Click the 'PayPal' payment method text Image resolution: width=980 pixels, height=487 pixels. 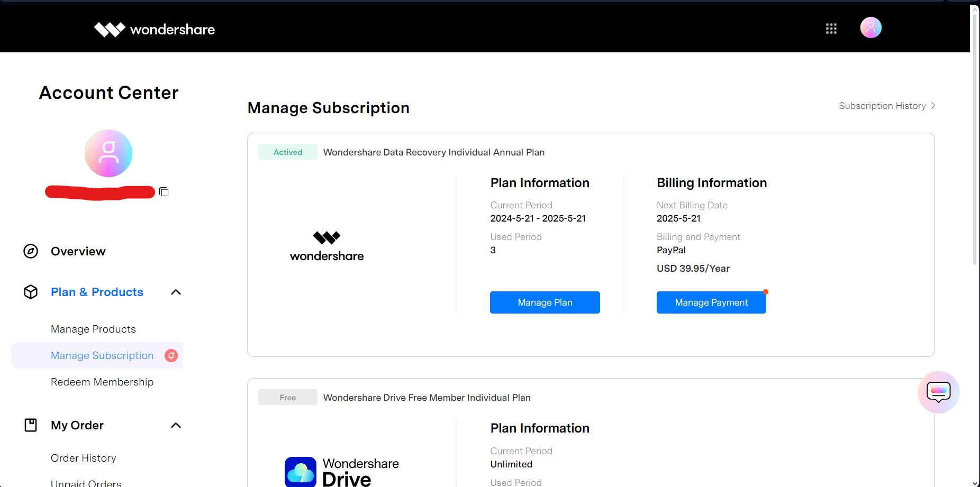671,250
